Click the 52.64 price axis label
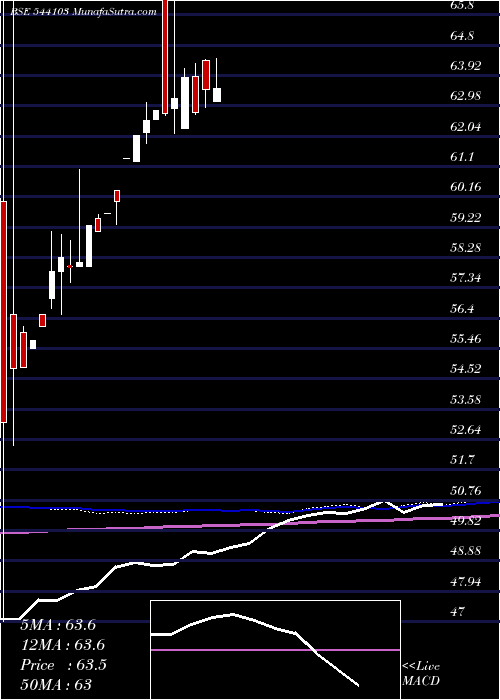 tap(466, 430)
